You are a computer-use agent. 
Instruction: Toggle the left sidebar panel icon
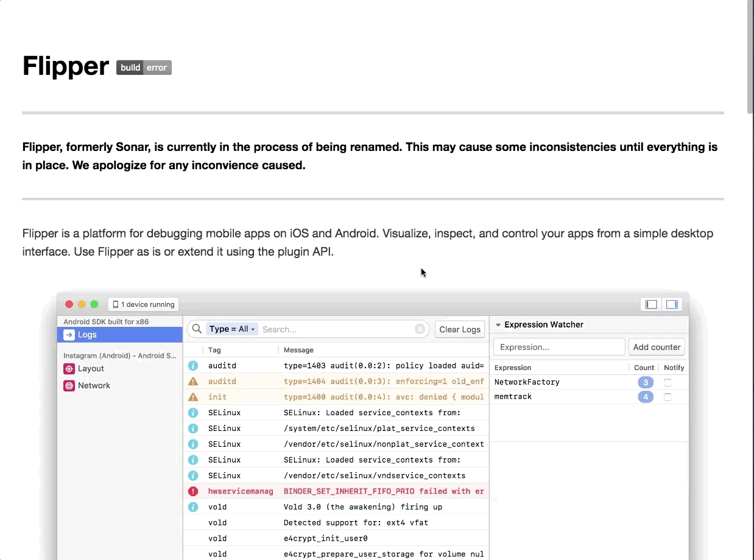point(651,304)
